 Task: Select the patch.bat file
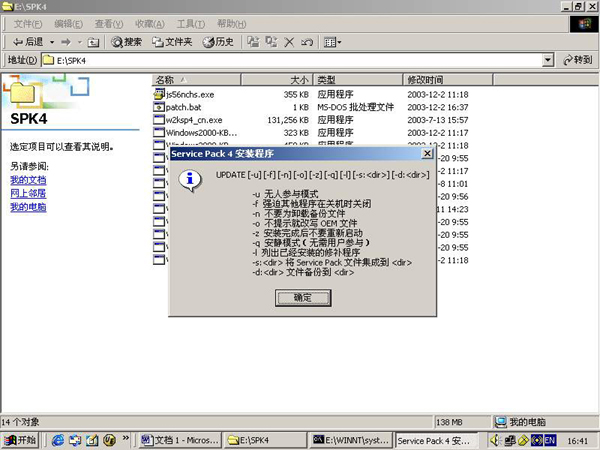pos(182,106)
